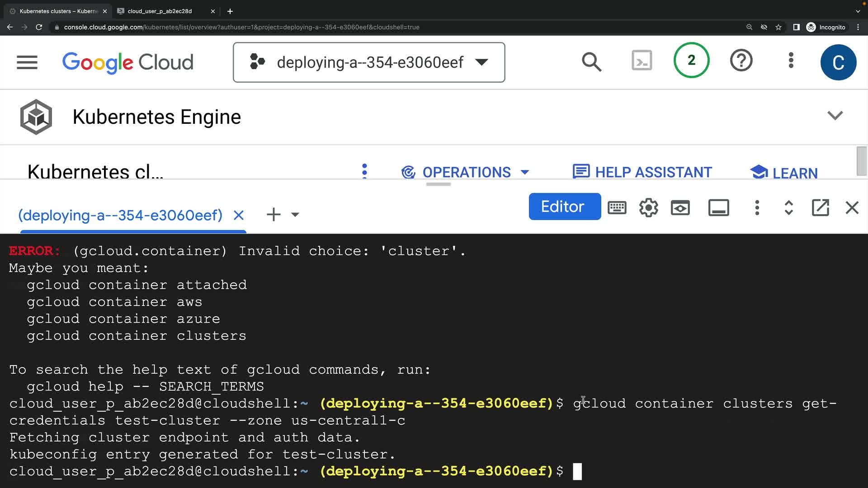The height and width of the screenshot is (488, 868).
Task: Open new terminal tab dropdown arrow
Action: point(295,215)
